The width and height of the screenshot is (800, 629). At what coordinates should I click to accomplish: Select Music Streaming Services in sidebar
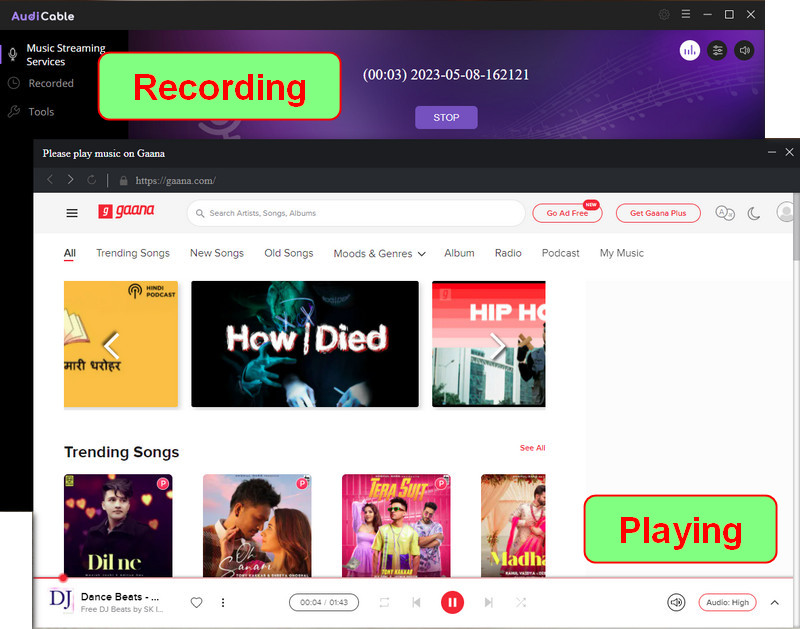tap(66, 55)
